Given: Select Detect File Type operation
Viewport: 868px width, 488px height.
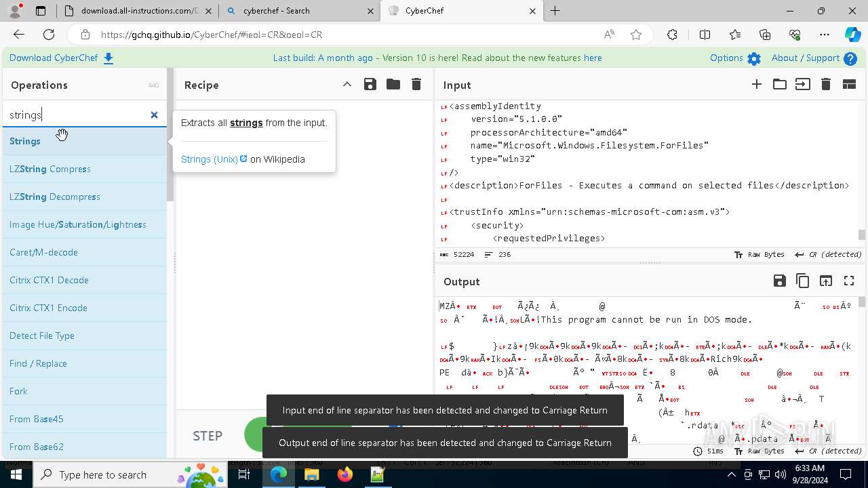Looking at the screenshot, I should 85,335.
